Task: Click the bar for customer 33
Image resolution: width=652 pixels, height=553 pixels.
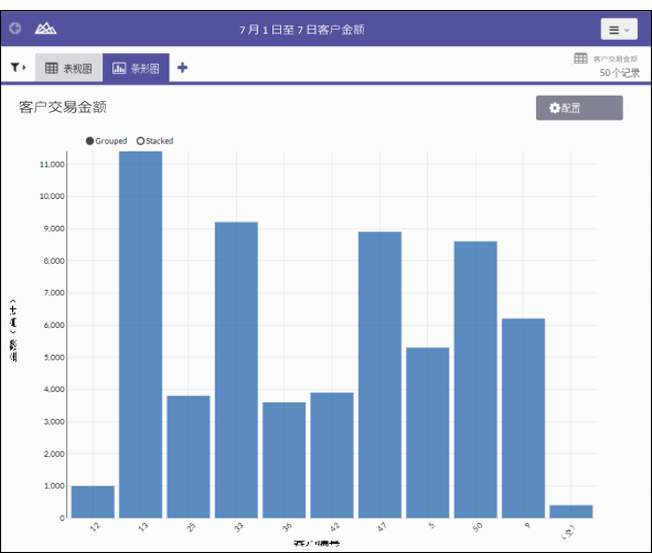Action: coord(236,370)
